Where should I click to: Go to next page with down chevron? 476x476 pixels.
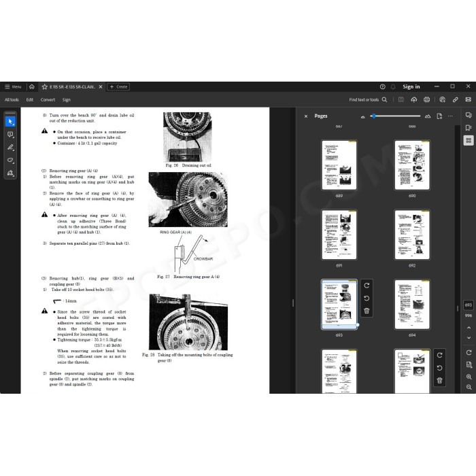coord(469,337)
